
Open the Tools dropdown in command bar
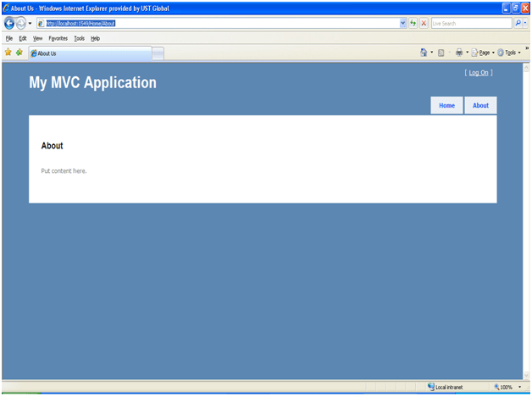508,53
